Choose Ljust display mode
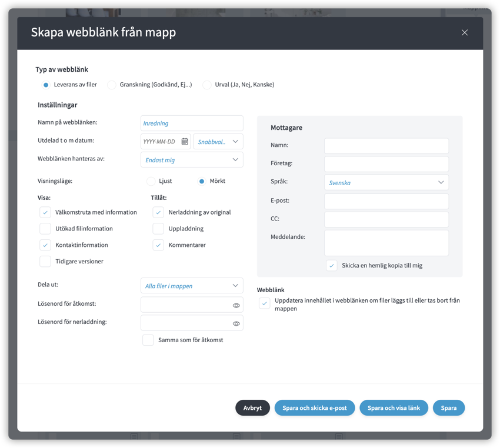The width and height of the screenshot is (500, 448). (151, 181)
